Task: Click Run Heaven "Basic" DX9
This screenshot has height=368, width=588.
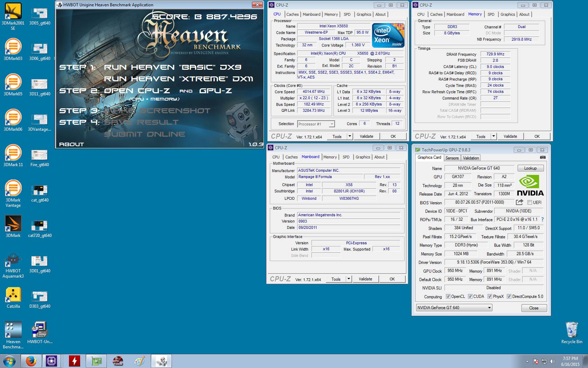Action: pyautogui.click(x=173, y=67)
